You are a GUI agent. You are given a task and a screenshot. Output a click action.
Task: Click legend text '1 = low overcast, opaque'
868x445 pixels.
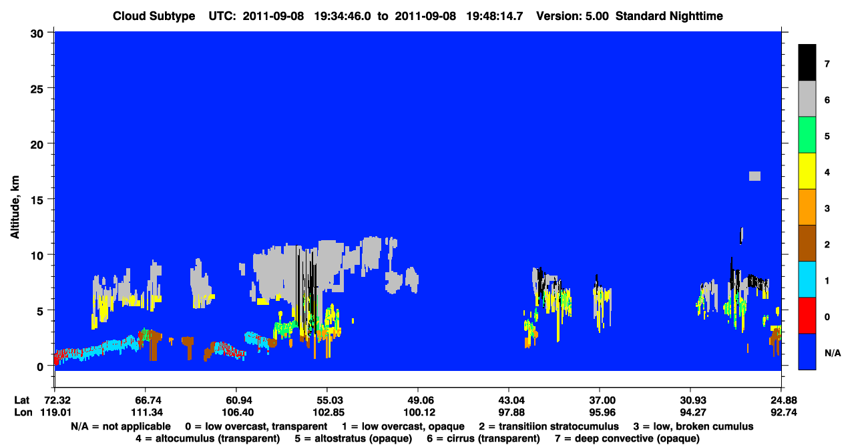coord(402,426)
